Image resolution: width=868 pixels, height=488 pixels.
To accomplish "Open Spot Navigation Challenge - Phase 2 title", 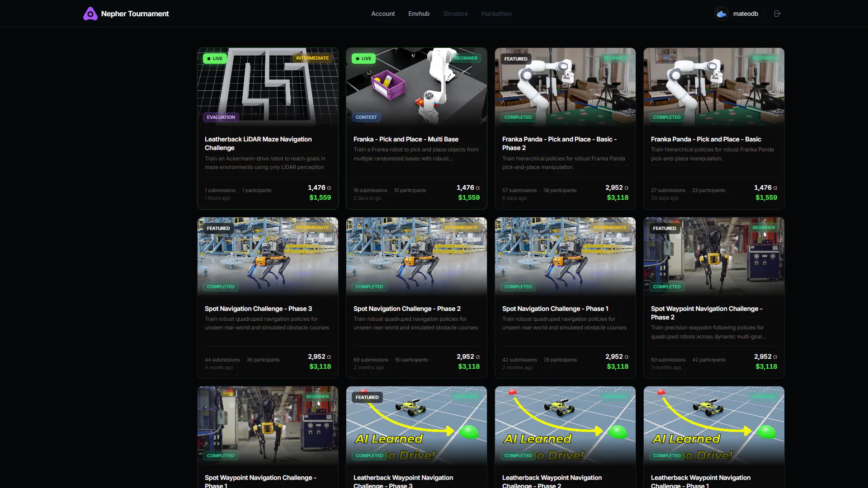I will pyautogui.click(x=407, y=309).
